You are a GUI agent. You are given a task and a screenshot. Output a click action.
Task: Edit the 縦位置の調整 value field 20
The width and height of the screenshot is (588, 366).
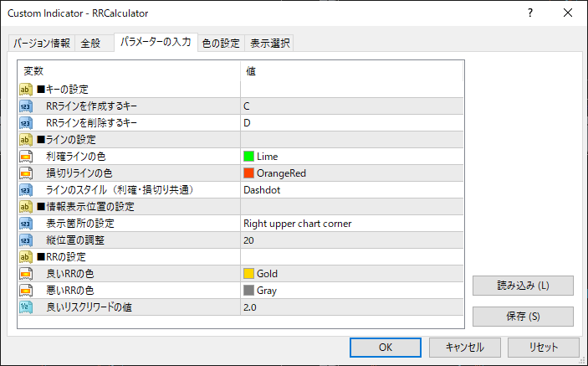coord(351,240)
